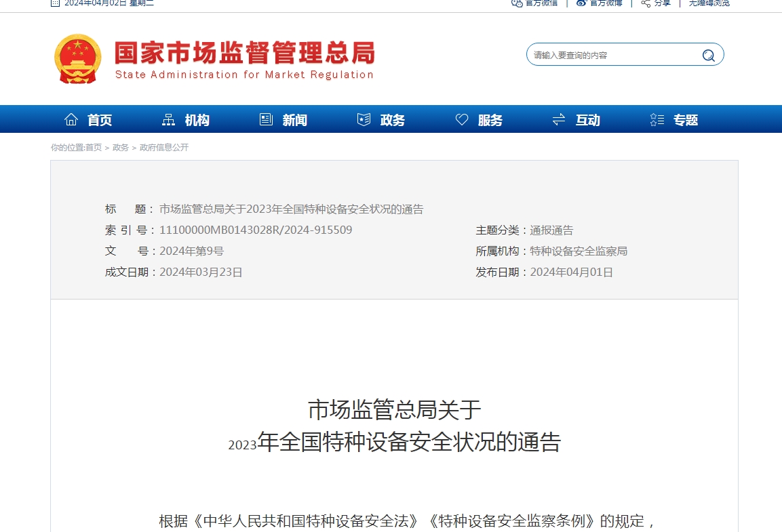Click the heart icon beside 服务

coord(462,120)
